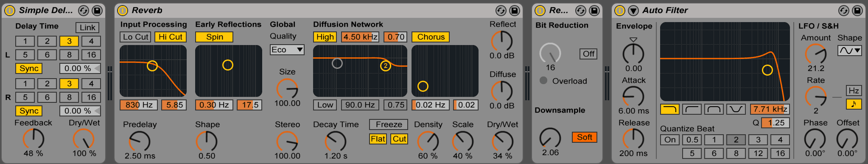This screenshot has width=868, height=164.
Task: Toggle Simple Delay device activator power icon
Action: point(10,11)
